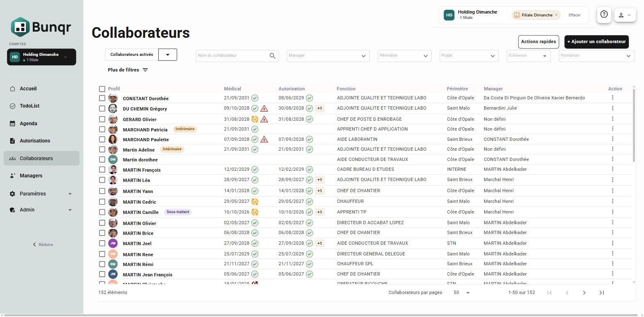Go to next page arrow
The width and height of the screenshot is (644, 317).
pos(584,293)
